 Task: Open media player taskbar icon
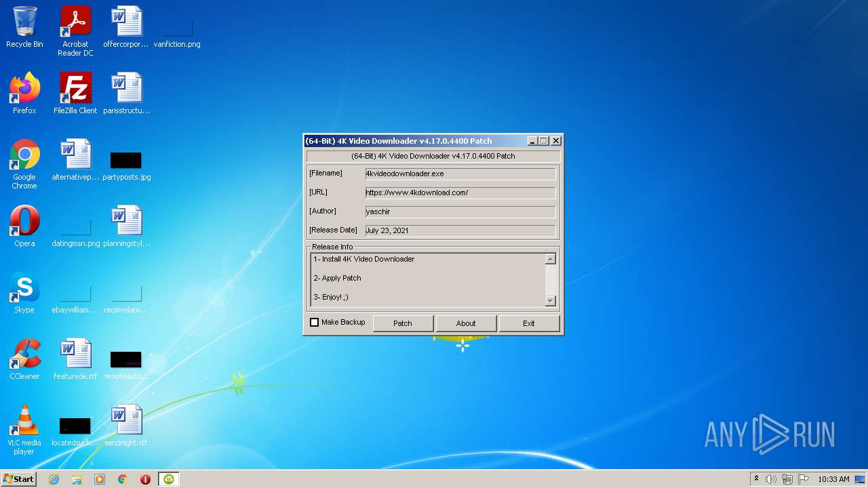(100, 479)
